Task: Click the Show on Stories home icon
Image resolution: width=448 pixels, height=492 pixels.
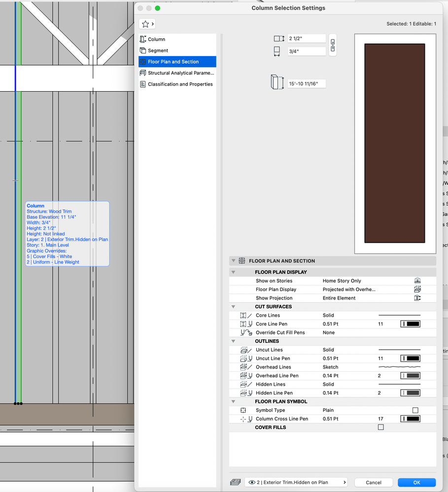Action: coord(417,281)
